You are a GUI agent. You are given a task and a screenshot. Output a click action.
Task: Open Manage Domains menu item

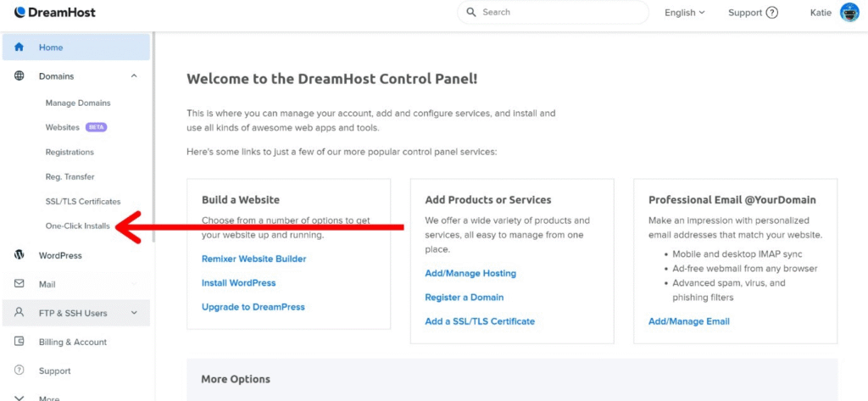point(78,103)
